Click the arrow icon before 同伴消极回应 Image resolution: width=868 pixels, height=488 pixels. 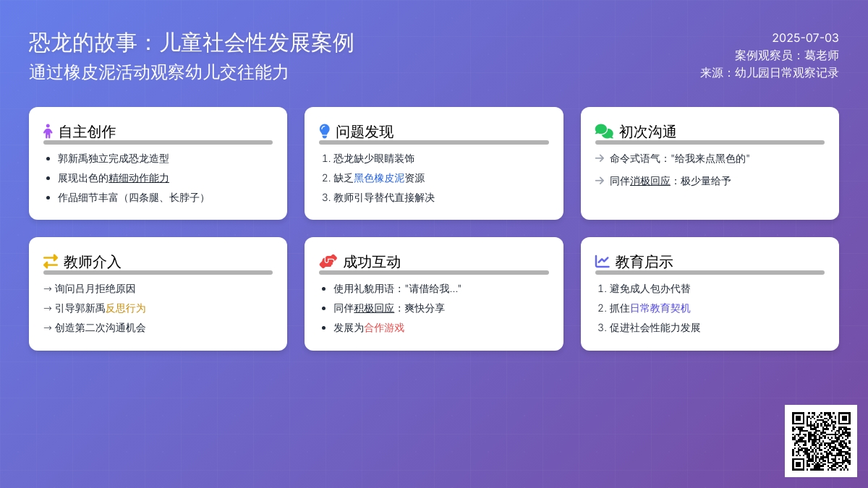(600, 181)
